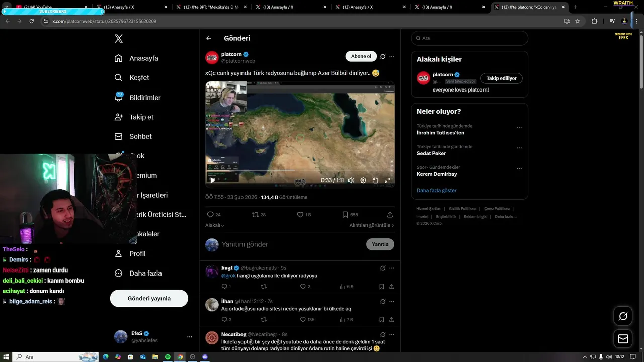Viewport: 644px width, 362px height.
Task: Toggle picture-in-picture on the video
Action: [375, 180]
